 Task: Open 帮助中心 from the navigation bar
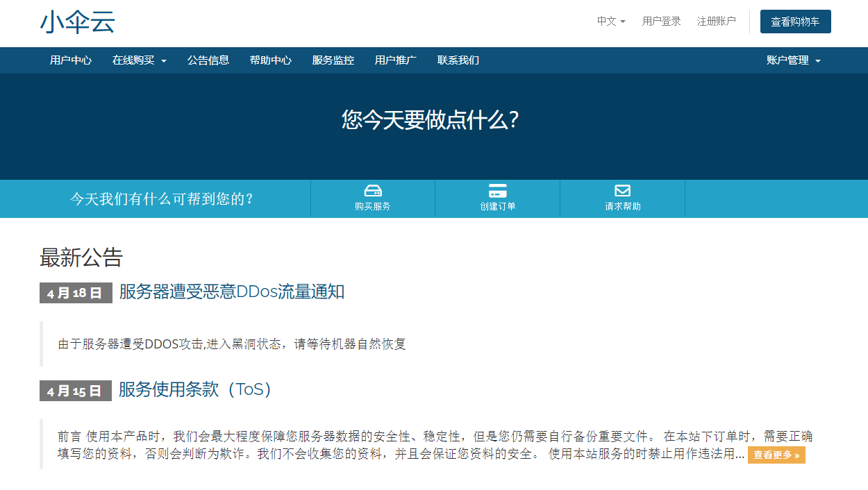[x=271, y=60]
